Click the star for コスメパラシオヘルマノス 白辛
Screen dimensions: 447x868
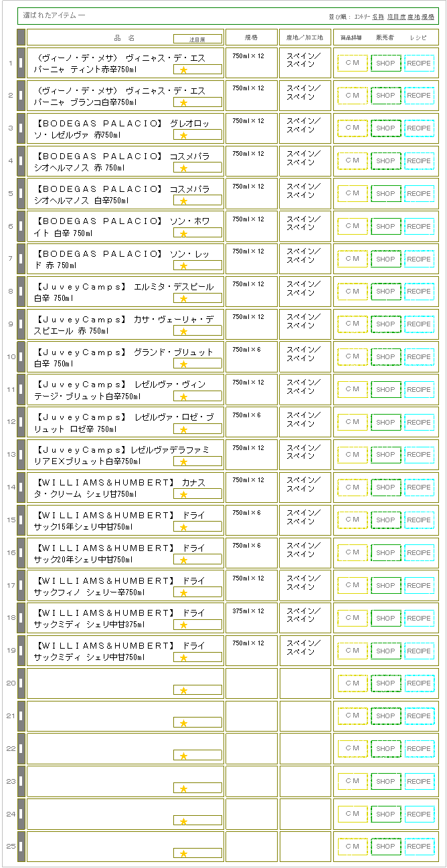point(183,201)
